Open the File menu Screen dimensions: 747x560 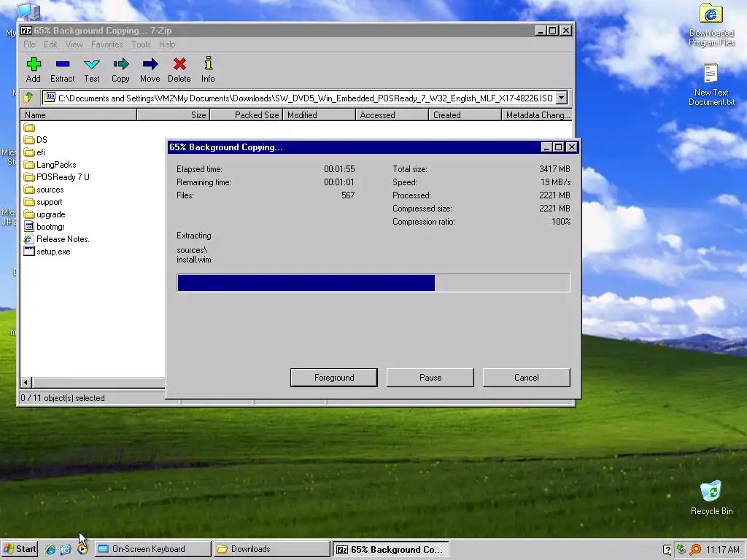29,44
